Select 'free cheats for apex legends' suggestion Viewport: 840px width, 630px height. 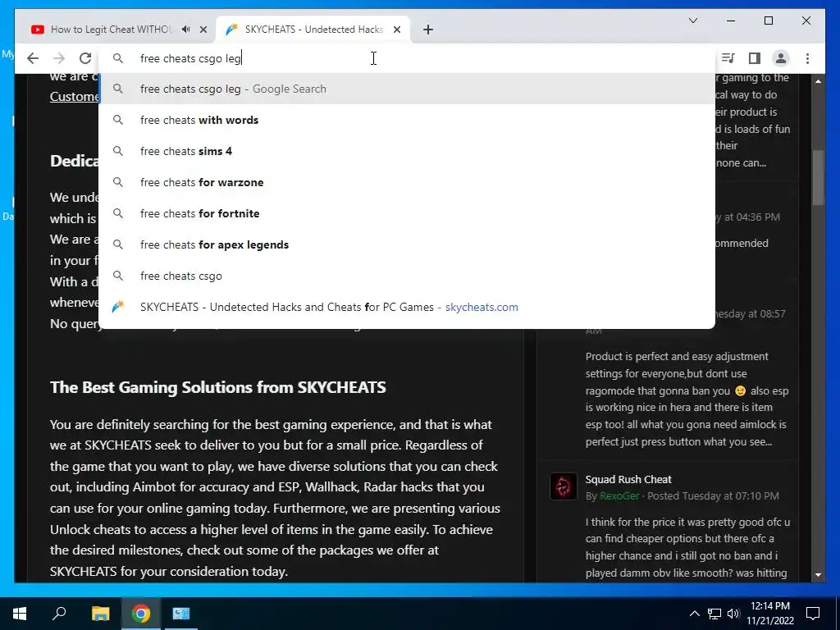click(x=407, y=244)
